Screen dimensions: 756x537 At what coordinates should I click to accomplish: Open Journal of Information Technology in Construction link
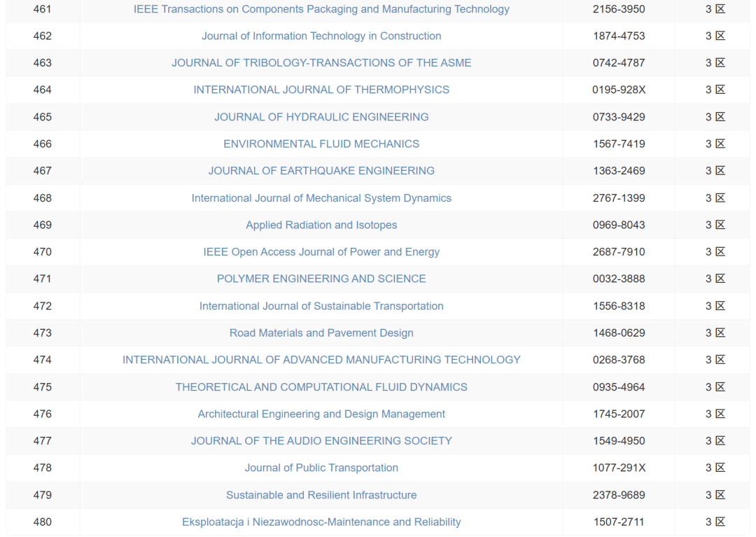321,36
